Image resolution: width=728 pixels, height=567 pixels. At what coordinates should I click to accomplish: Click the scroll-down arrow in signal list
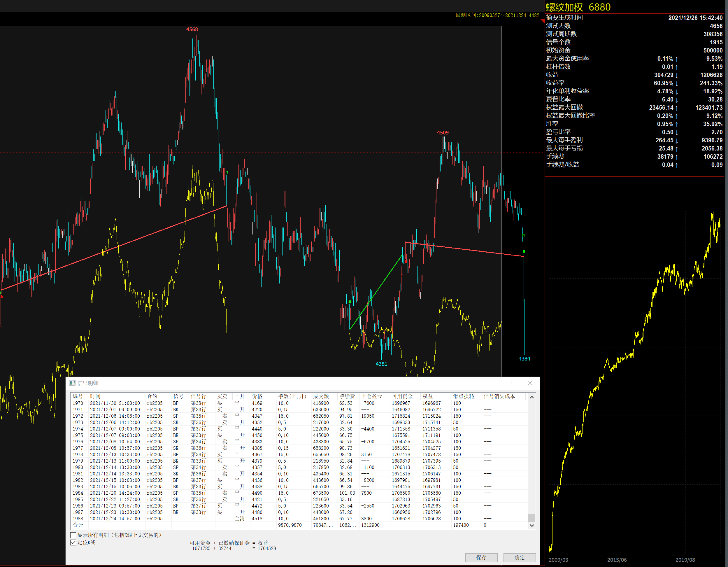click(x=532, y=525)
